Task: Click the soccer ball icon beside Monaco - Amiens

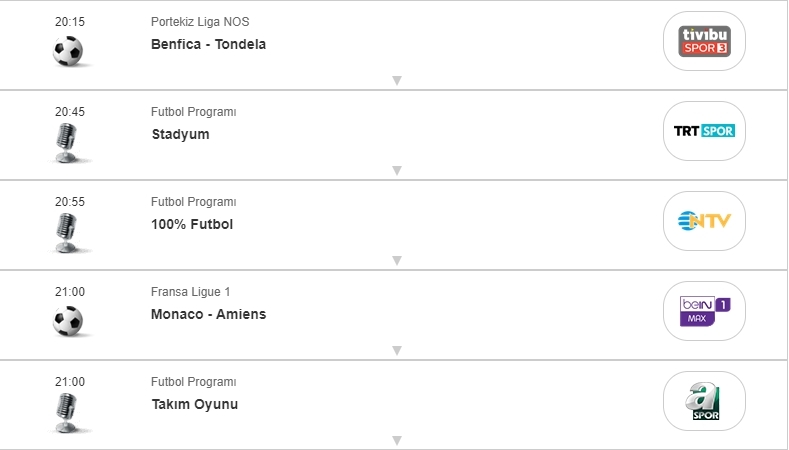Action: (x=68, y=321)
